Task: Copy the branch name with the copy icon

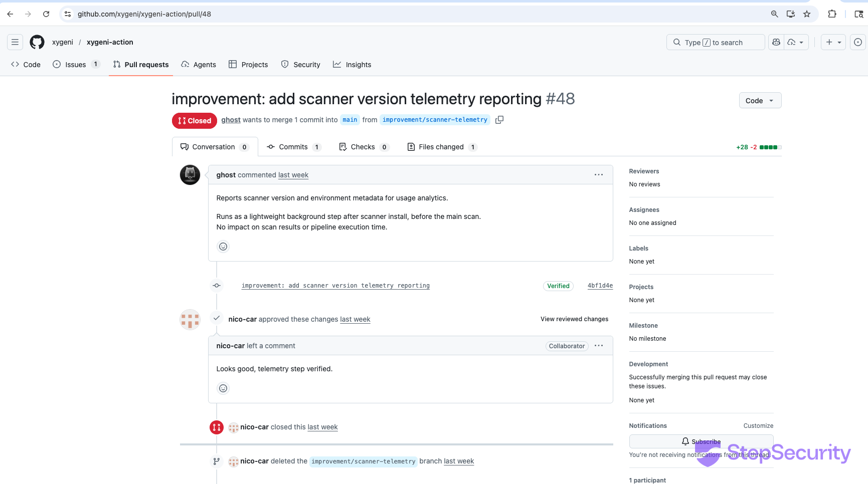Action: coord(499,120)
